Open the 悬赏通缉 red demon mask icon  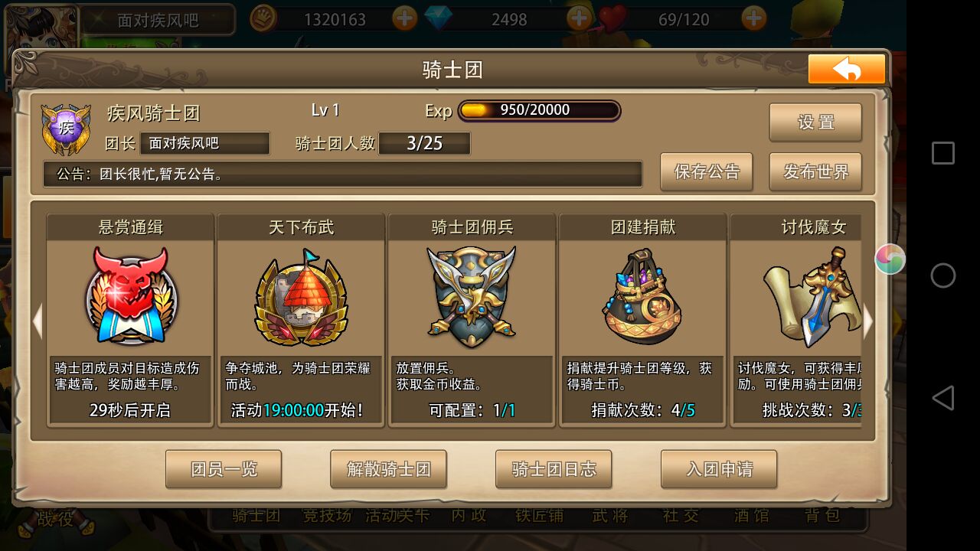coord(131,295)
